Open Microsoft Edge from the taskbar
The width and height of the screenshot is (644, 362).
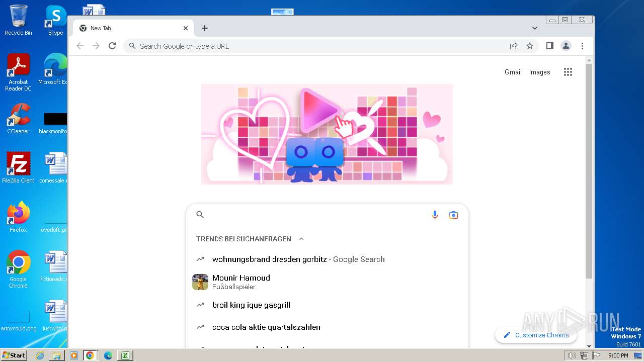pos(108,355)
